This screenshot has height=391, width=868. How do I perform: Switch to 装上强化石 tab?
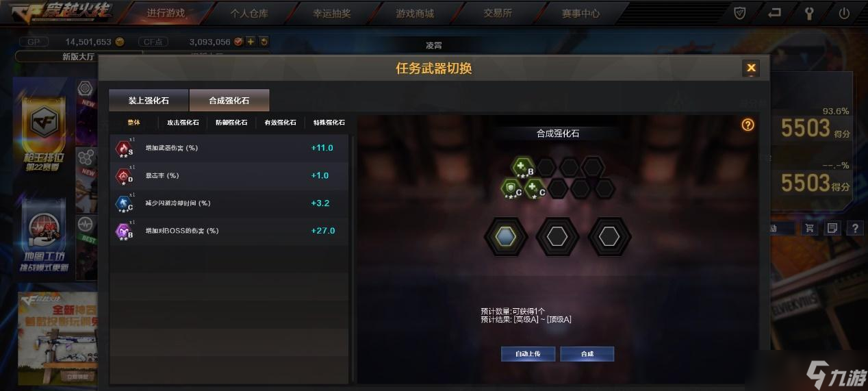(149, 101)
